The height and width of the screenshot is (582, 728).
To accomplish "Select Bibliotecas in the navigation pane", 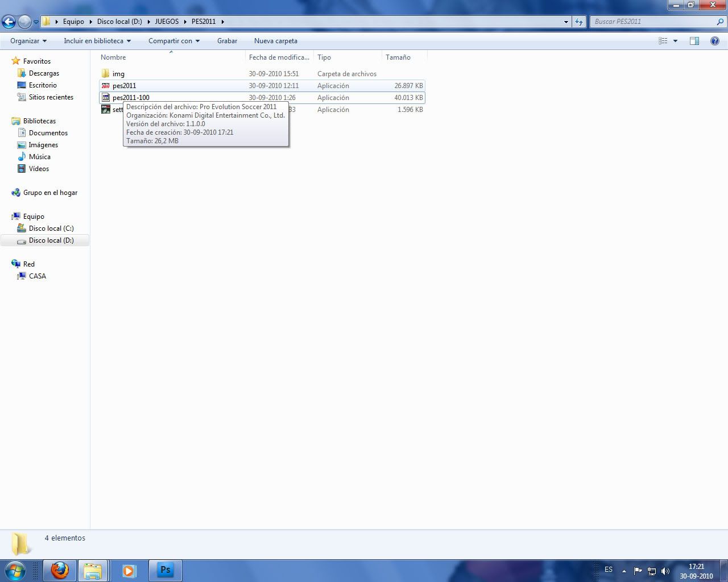I will [x=39, y=121].
